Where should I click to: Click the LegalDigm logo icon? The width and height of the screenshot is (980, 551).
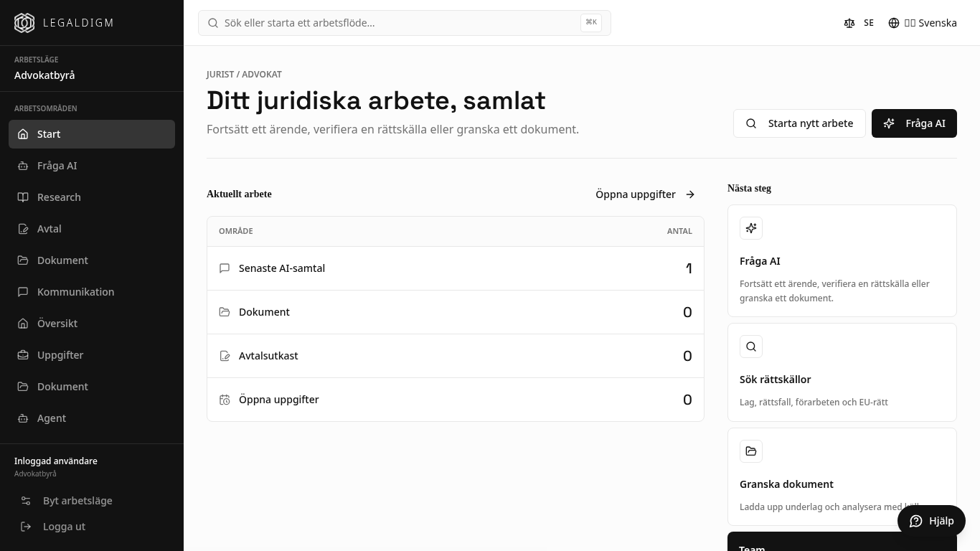(x=24, y=23)
